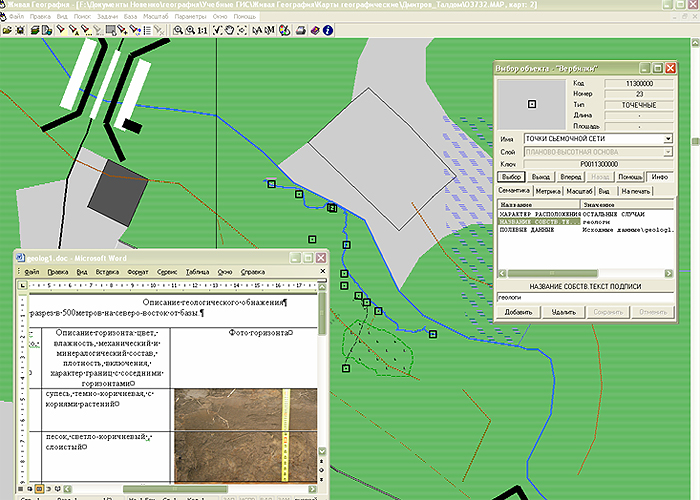This screenshot has height=500, width=700.
Task: Expand the Имя dropdown list
Action: coord(667,139)
